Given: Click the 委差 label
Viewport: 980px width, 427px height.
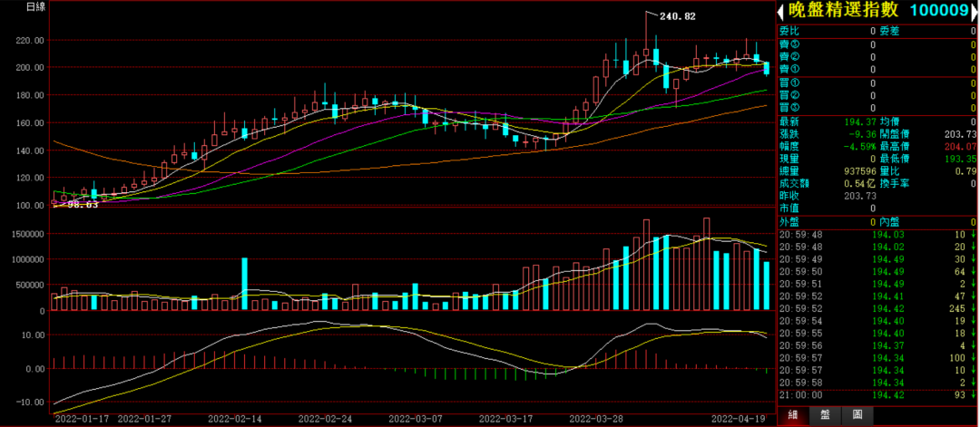Looking at the screenshot, I should (x=890, y=31).
